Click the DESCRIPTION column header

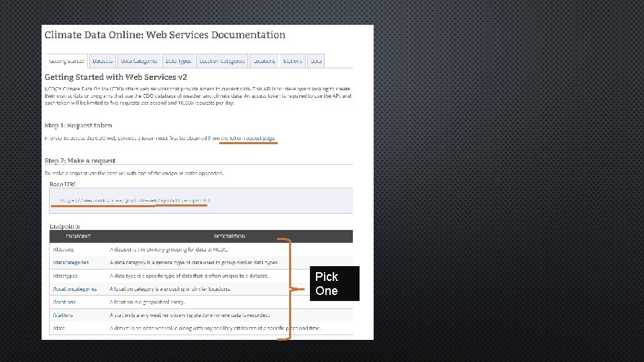coord(229,237)
